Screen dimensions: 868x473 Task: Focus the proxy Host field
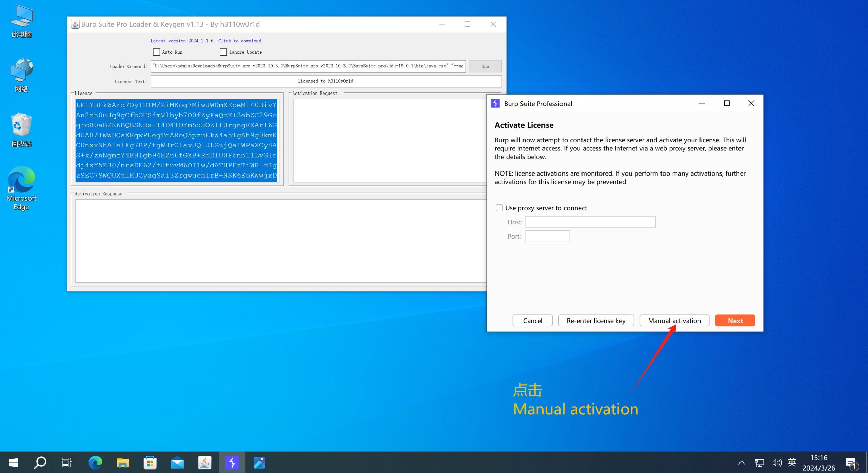[590, 222]
